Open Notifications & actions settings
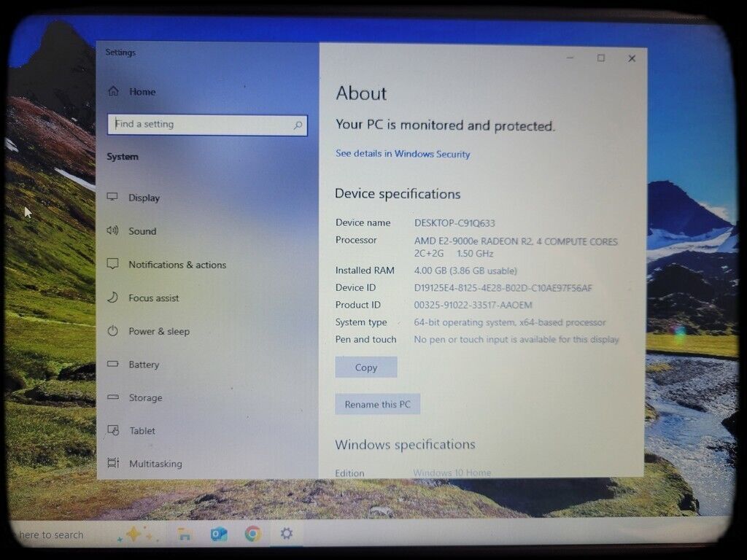This screenshot has width=747, height=560. click(x=166, y=264)
